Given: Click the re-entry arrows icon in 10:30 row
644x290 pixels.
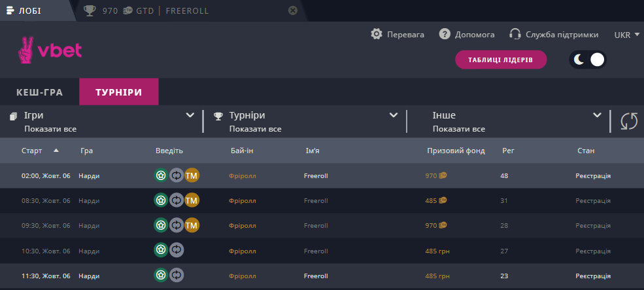Looking at the screenshot, I should [177, 250].
